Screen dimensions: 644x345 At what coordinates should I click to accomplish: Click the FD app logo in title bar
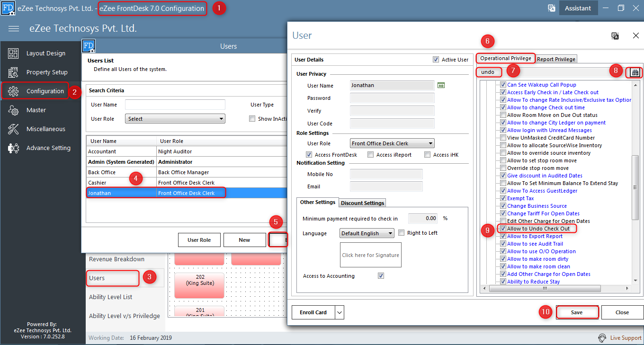(x=8, y=8)
